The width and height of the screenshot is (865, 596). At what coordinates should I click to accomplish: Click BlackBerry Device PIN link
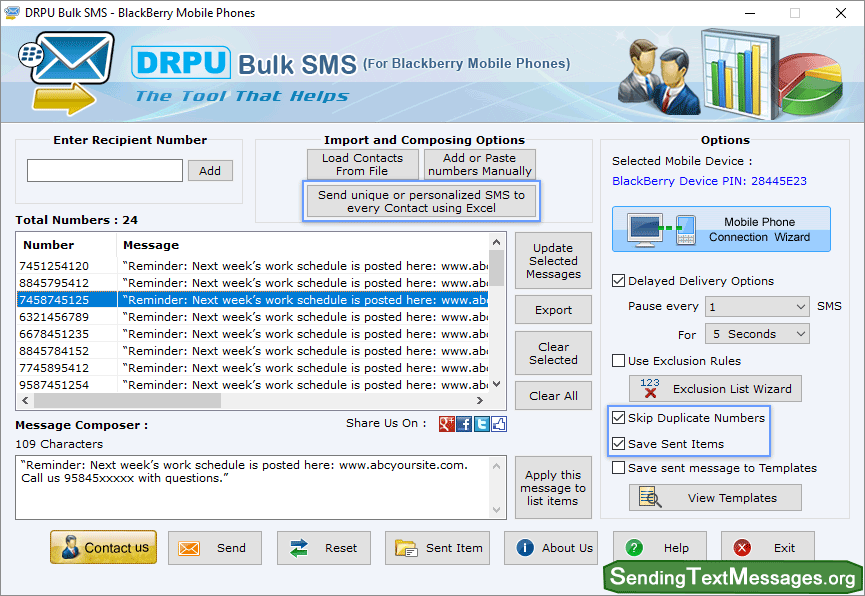pyautogui.click(x=709, y=181)
